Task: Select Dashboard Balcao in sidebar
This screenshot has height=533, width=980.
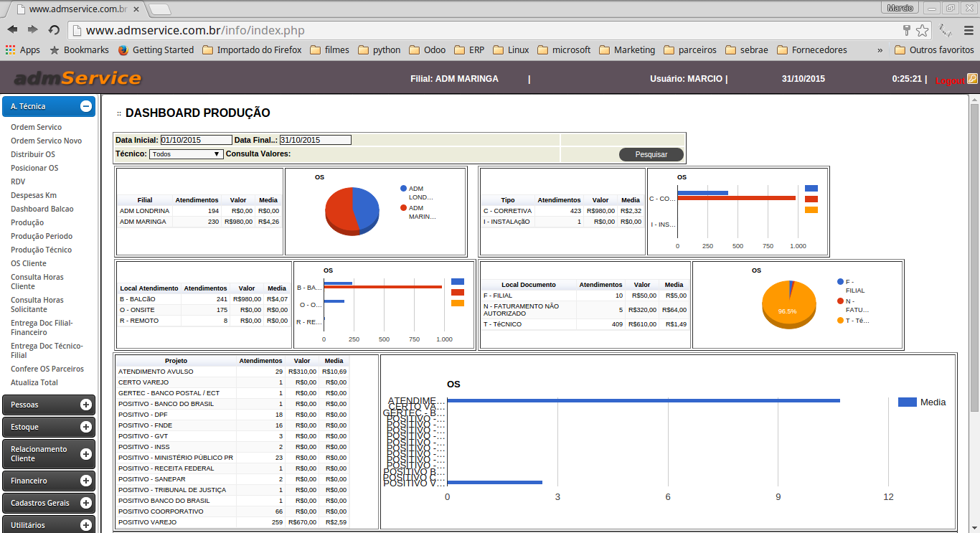Action: coord(42,209)
